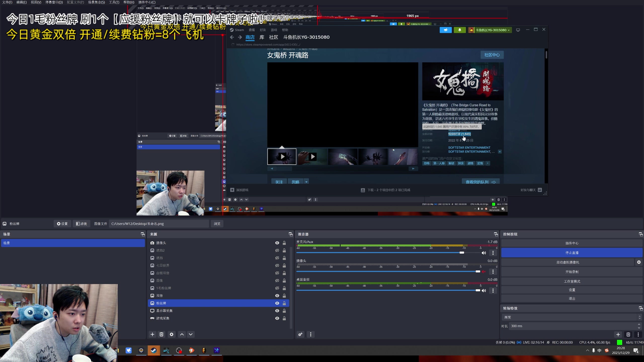The height and width of the screenshot is (362, 644).
Task: Lock the 粉丝牌 source with the padlock
Action: pos(284,303)
